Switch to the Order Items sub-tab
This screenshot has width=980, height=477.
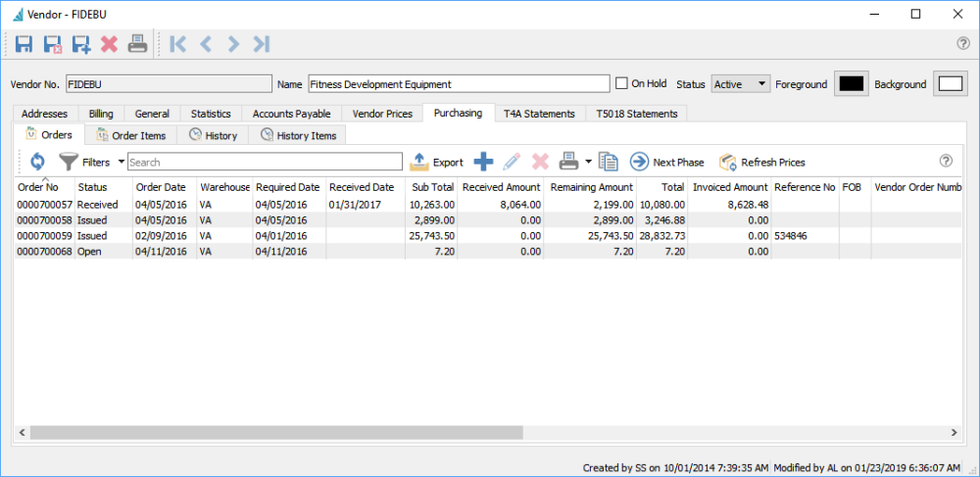(130, 135)
